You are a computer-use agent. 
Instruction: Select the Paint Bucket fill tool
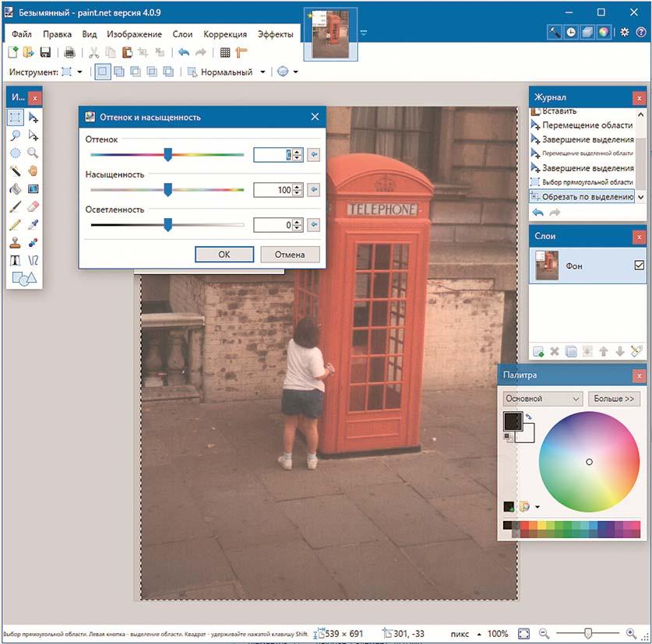[x=15, y=188]
